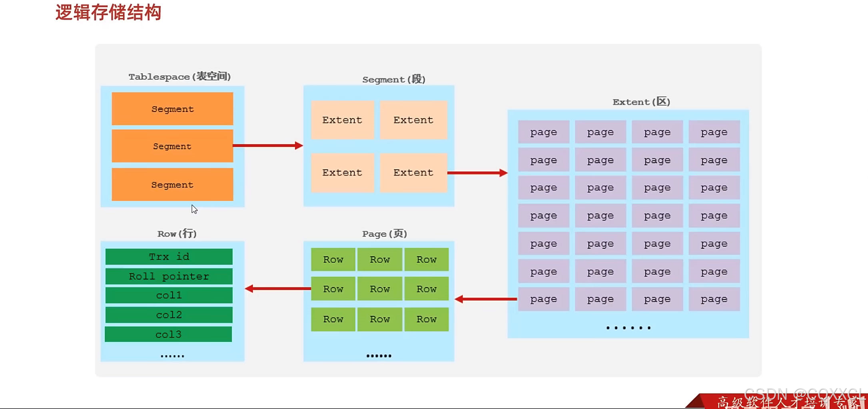Image resolution: width=868 pixels, height=409 pixels.
Task: Click the topmost orange Segment box
Action: tap(172, 109)
